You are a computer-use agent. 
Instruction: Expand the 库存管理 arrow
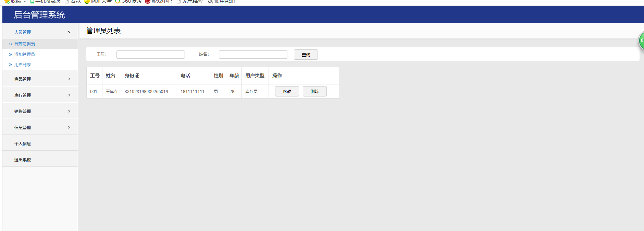point(69,95)
